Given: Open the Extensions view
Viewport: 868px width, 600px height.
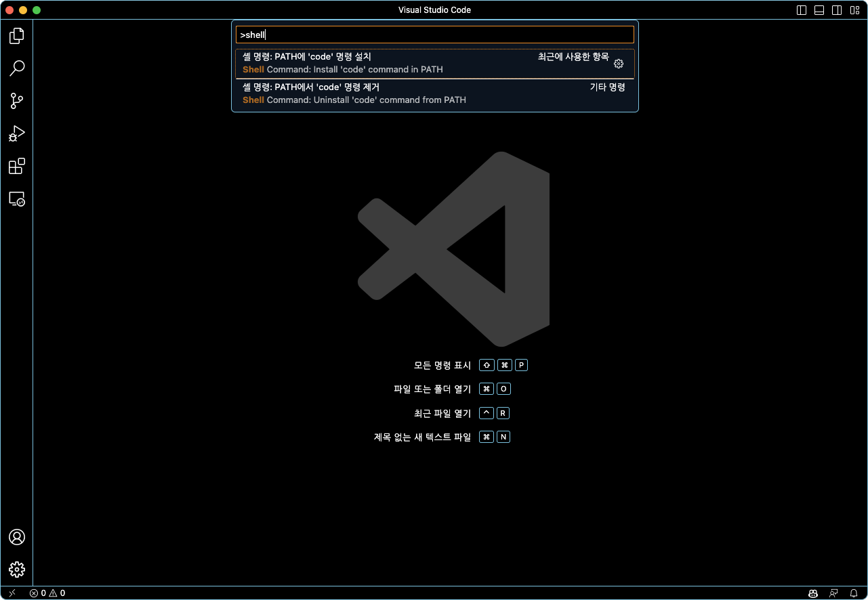Looking at the screenshot, I should pyautogui.click(x=17, y=167).
